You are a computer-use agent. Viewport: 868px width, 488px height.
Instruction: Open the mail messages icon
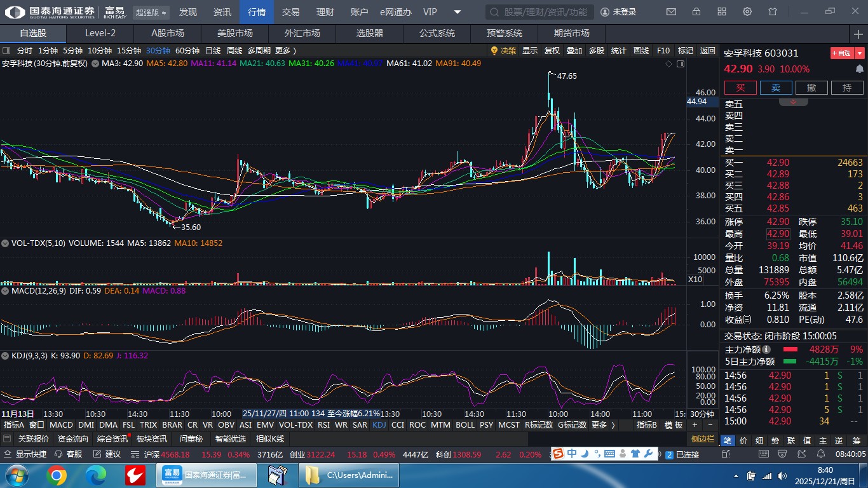671,12
